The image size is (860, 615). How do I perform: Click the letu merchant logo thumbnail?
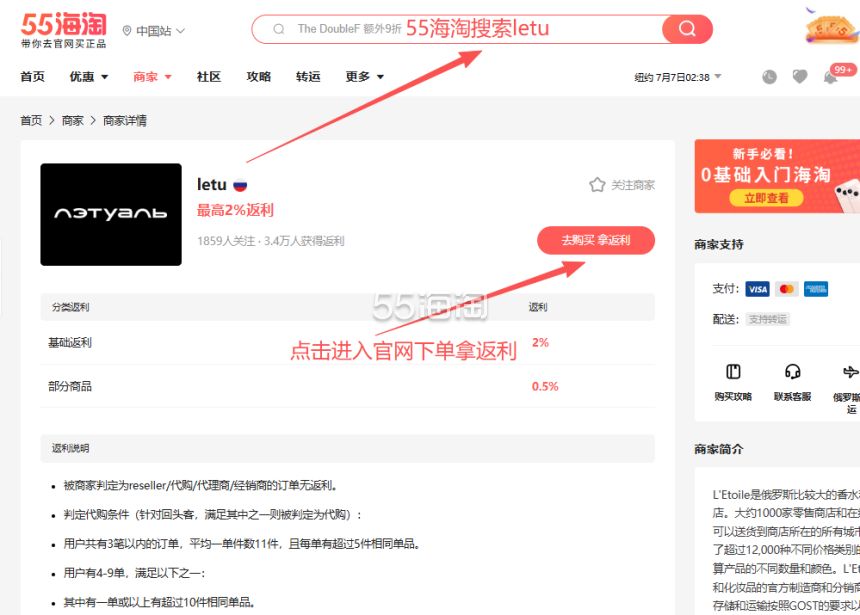tap(111, 215)
